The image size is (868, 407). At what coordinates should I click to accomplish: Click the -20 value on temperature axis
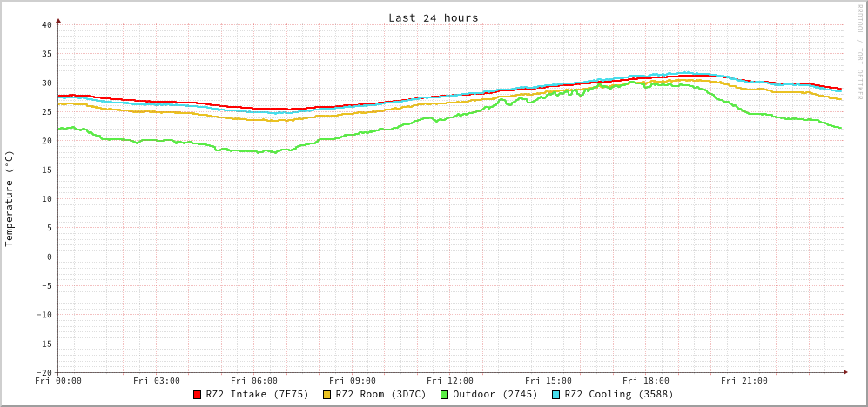(x=44, y=372)
